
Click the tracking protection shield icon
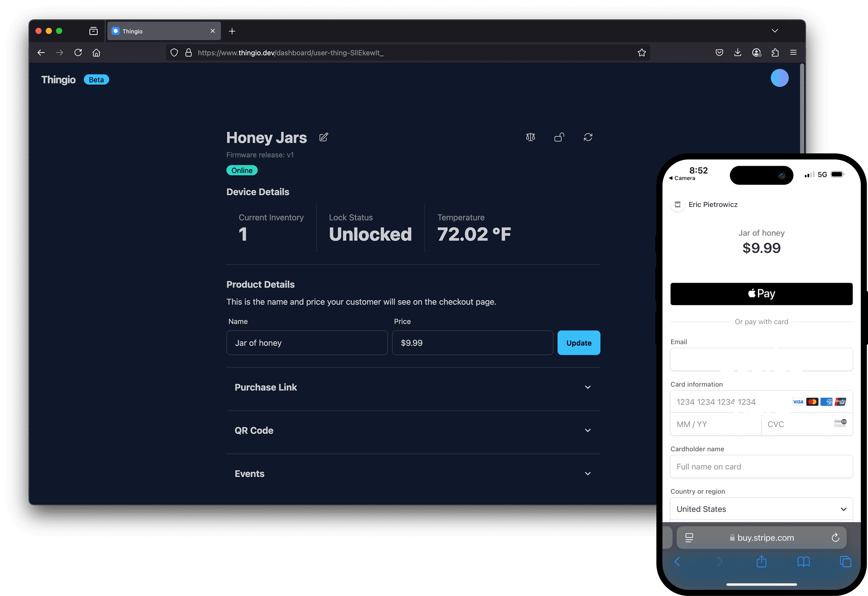pos(174,53)
